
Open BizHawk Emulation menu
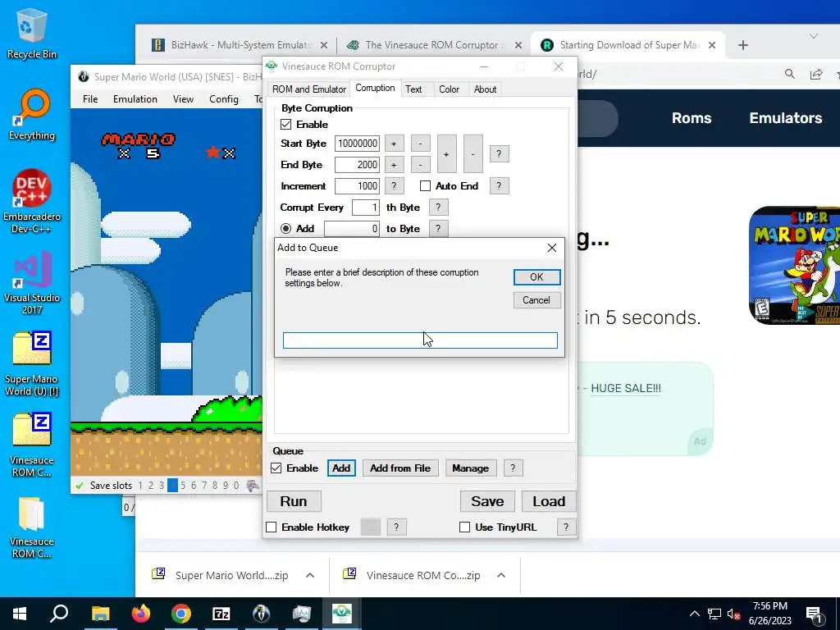coord(135,99)
